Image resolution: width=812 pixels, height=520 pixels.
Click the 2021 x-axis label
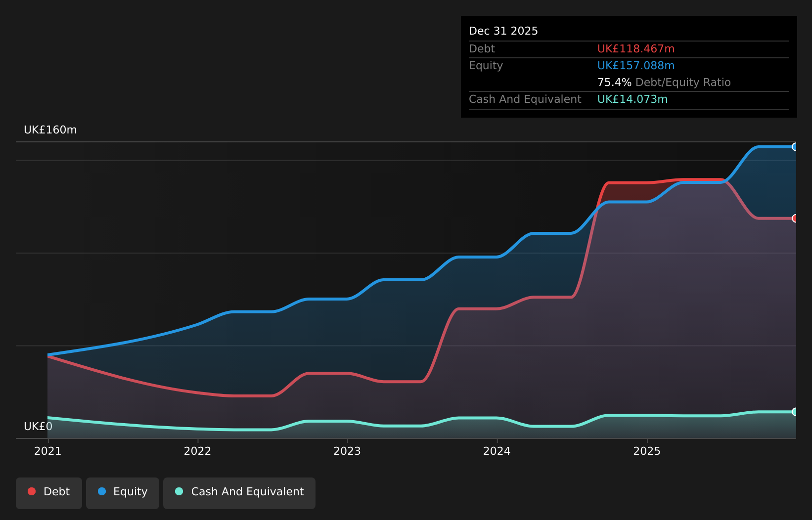click(x=47, y=451)
